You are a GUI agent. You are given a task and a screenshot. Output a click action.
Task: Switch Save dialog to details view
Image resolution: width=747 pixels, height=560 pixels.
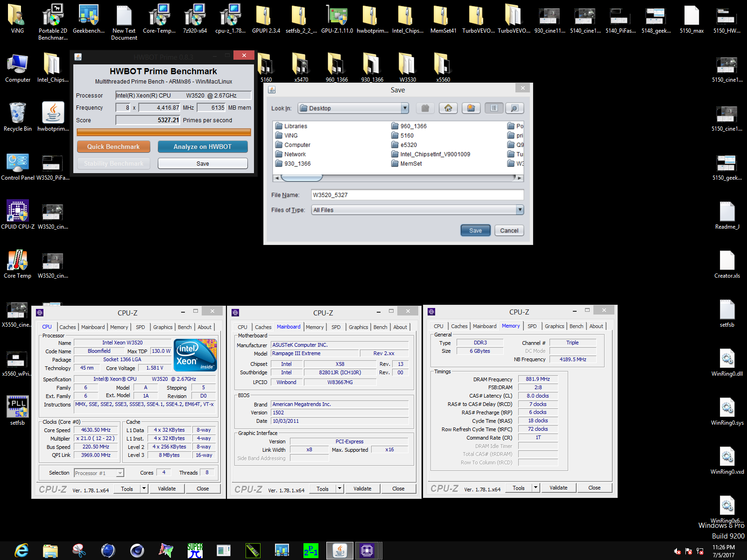click(x=514, y=108)
